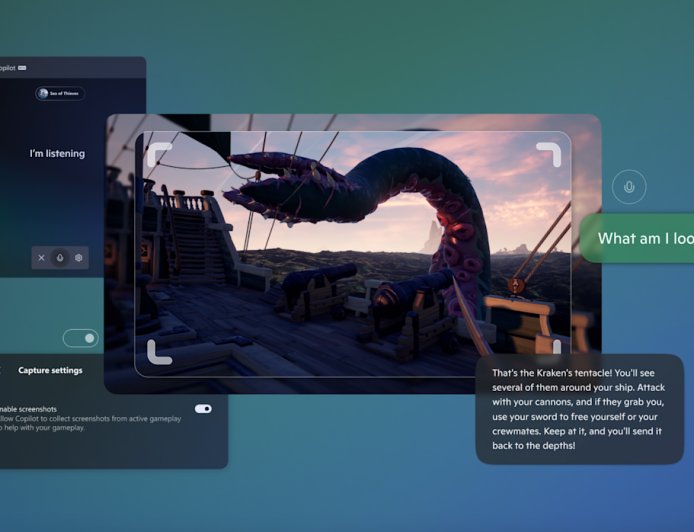Turn off the Enable screenshots toggle
This screenshot has width=694, height=532.
[203, 409]
